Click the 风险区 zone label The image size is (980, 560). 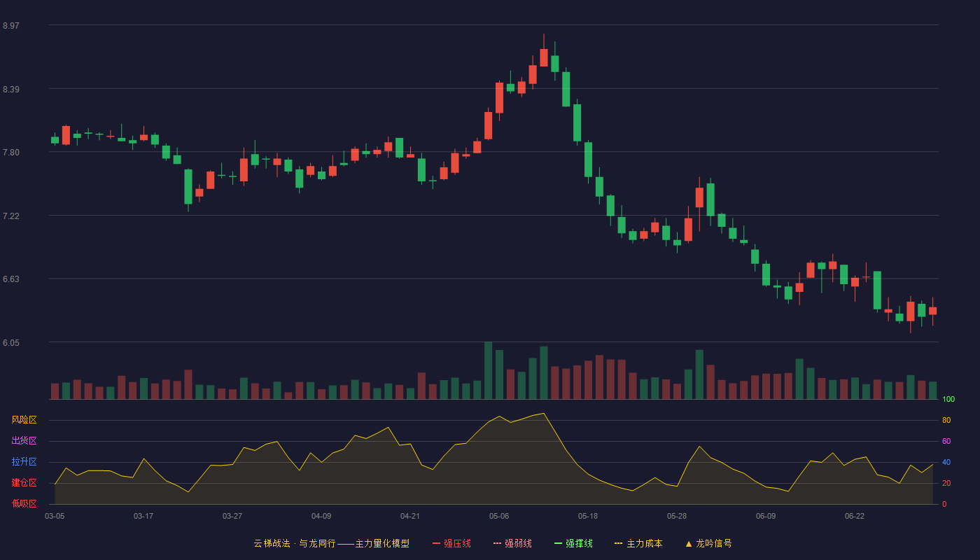pos(24,420)
